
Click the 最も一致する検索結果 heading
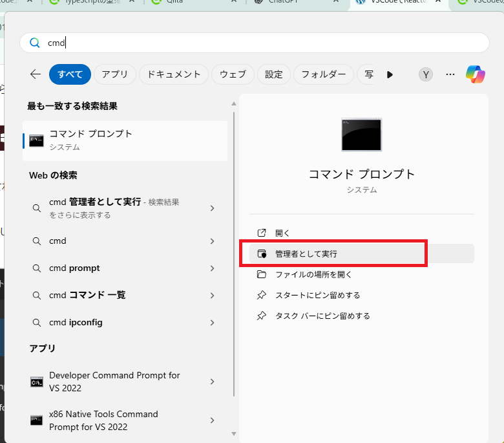click(x=72, y=106)
